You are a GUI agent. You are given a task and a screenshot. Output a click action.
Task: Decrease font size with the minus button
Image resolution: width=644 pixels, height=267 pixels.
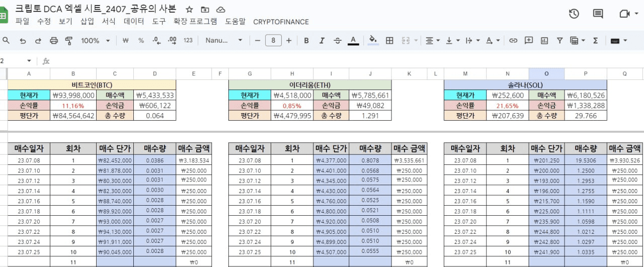click(x=258, y=41)
